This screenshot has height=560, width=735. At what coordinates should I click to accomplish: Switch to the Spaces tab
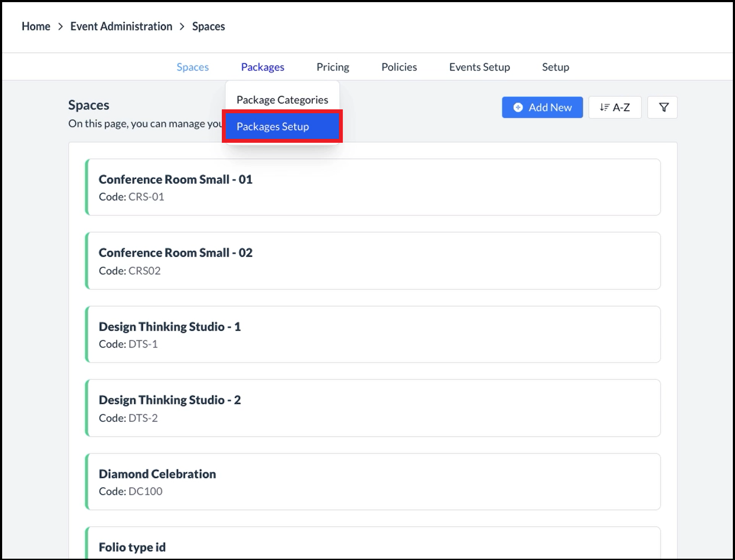click(193, 67)
